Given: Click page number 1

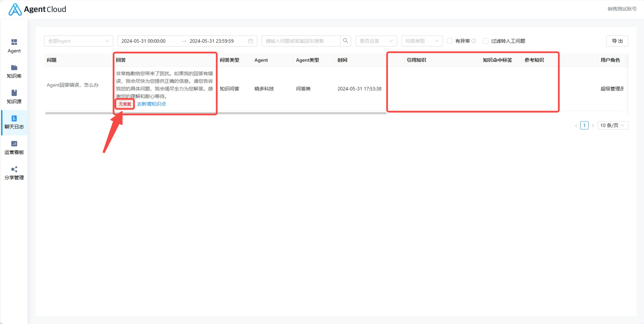Looking at the screenshot, I should 584,126.
